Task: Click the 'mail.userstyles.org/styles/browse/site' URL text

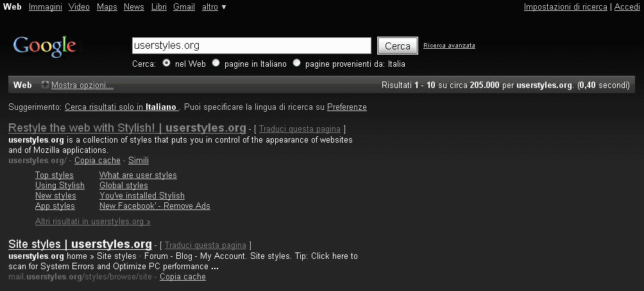Action: pyautogui.click(x=81, y=277)
